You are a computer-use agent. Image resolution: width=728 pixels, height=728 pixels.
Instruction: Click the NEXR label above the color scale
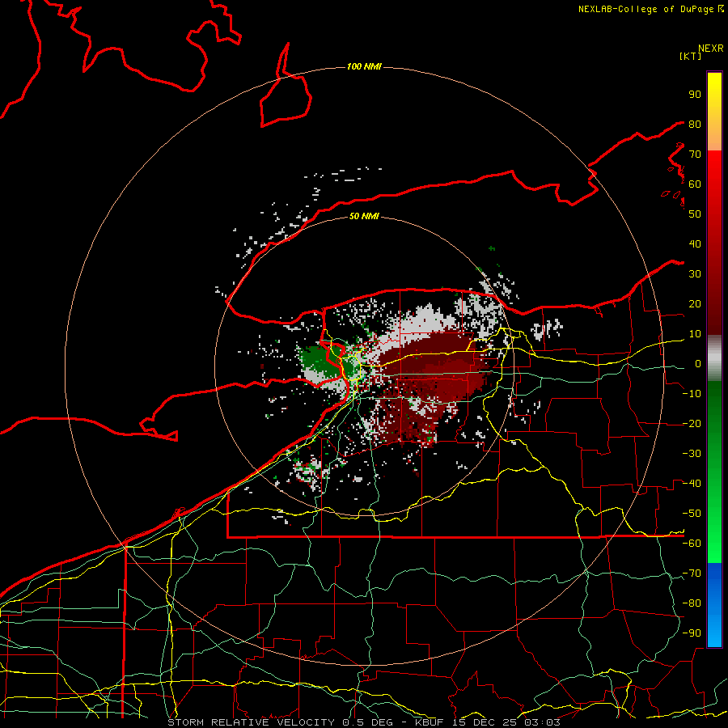tap(711, 49)
